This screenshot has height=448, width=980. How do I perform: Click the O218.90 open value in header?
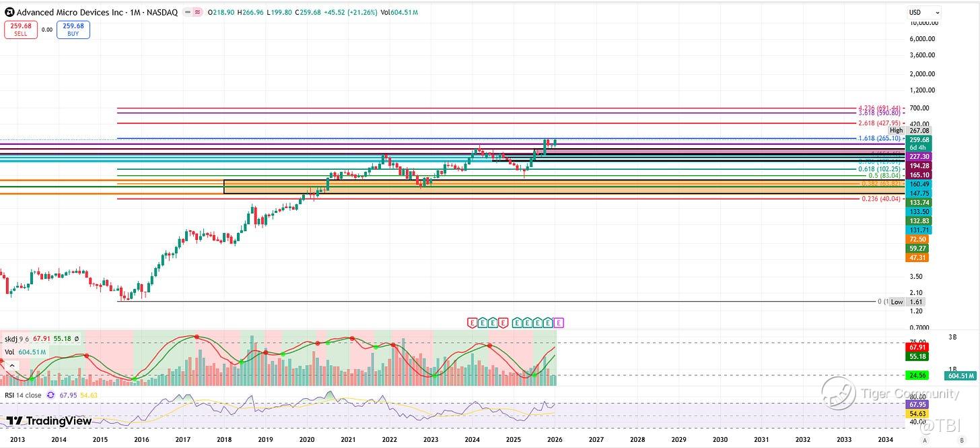pyautogui.click(x=221, y=12)
